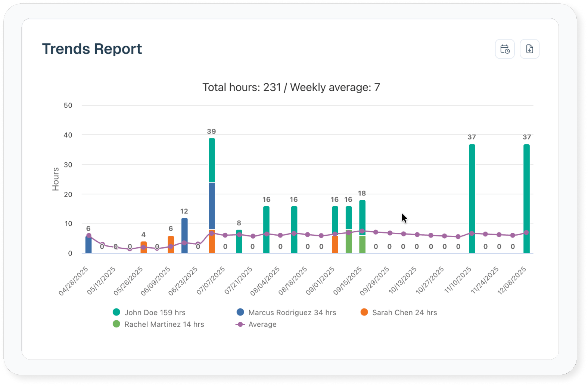Click the orange Sarah Chen legend swatch
The image size is (588, 386).
click(x=364, y=312)
